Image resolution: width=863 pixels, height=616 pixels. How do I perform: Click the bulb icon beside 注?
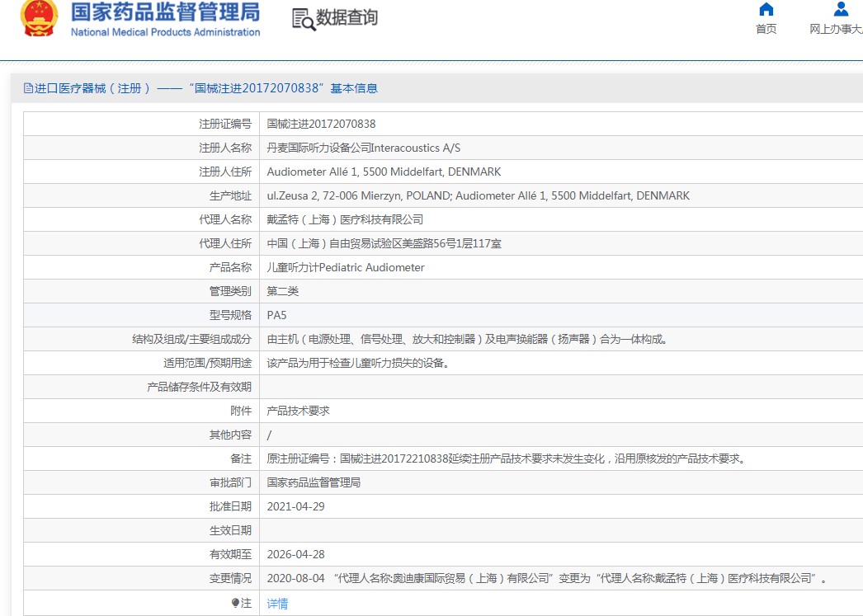click(236, 603)
